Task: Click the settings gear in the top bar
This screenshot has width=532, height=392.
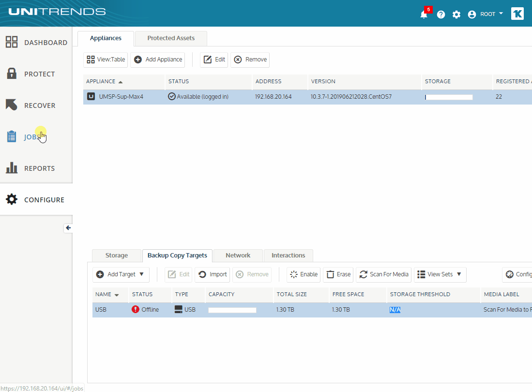Action: coord(456,14)
